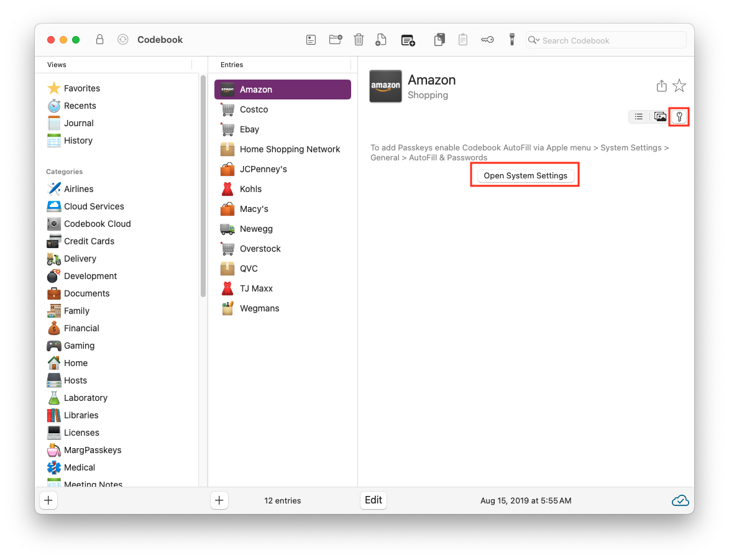Select the Ebay entry
The width and height of the screenshot is (729, 560).
click(x=283, y=129)
